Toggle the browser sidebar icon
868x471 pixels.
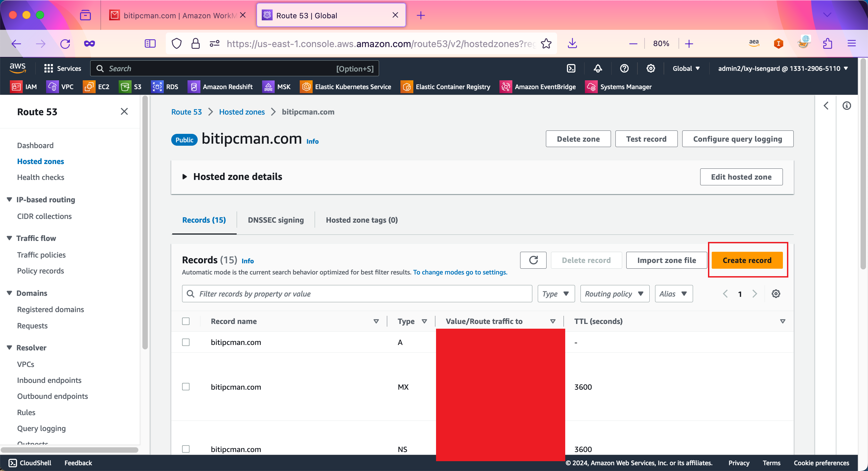coord(150,43)
